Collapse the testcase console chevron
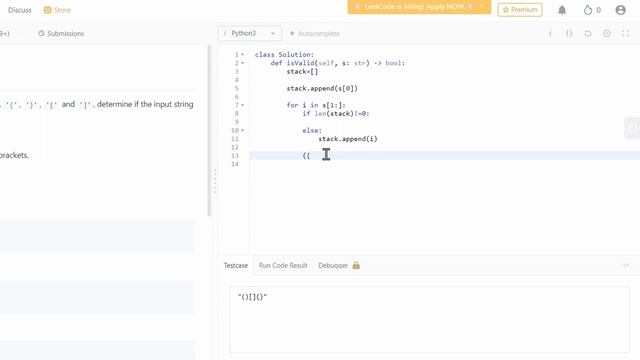This screenshot has height=360, width=640. coord(626,266)
